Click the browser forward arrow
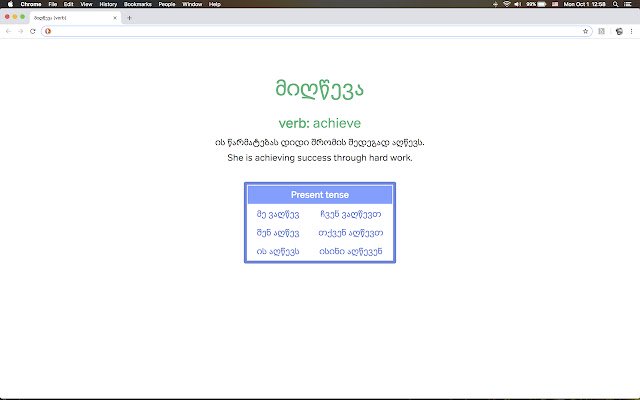640x400 pixels. click(20, 31)
